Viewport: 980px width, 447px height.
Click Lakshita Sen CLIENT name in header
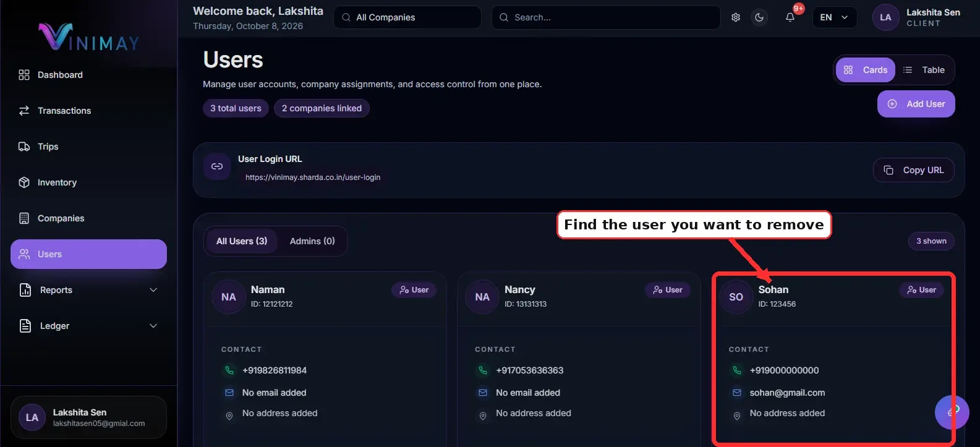point(933,17)
